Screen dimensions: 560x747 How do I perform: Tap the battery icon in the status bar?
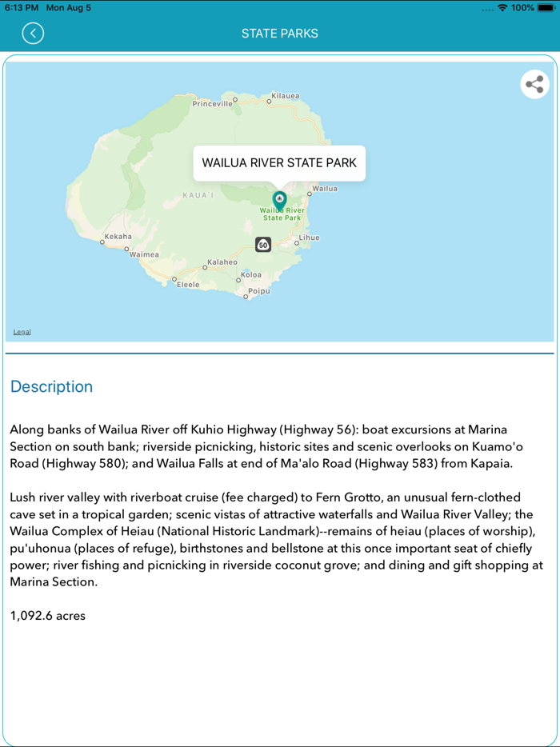pyautogui.click(x=547, y=6)
